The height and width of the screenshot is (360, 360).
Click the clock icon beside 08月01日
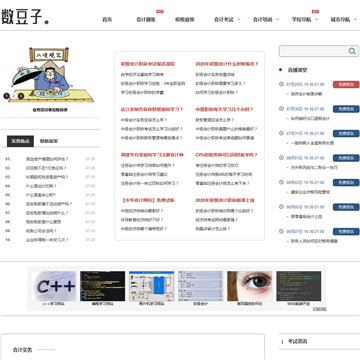[281, 158]
